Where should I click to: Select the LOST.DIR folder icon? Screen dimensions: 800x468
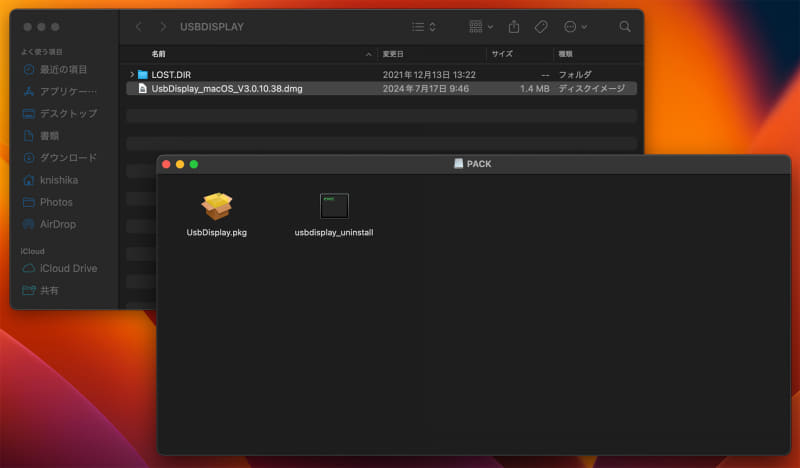(x=143, y=75)
